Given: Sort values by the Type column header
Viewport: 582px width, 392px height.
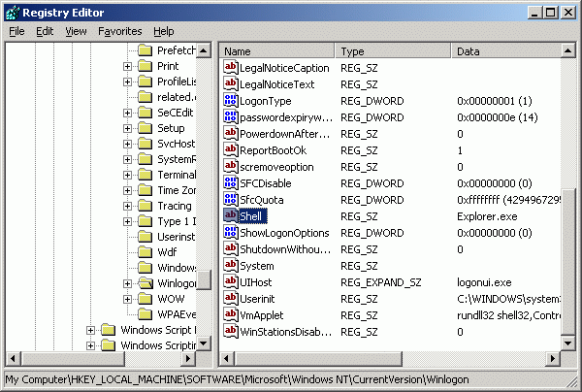Looking at the screenshot, I should [393, 50].
